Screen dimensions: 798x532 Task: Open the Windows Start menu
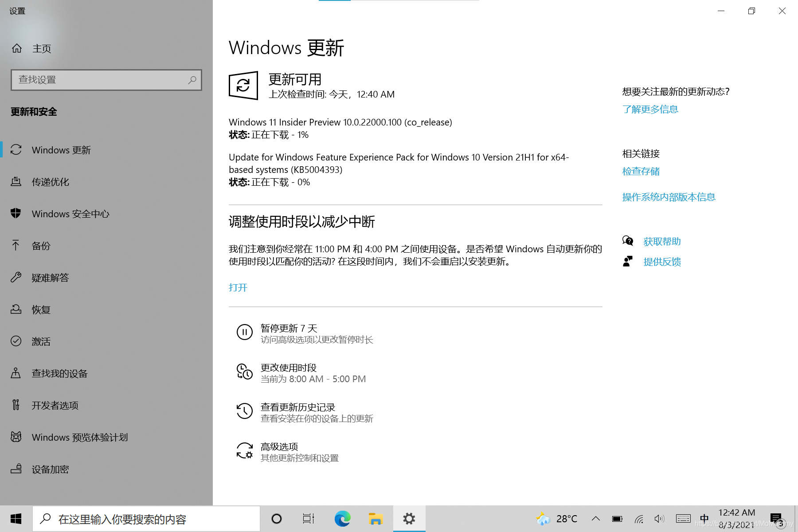click(x=16, y=519)
